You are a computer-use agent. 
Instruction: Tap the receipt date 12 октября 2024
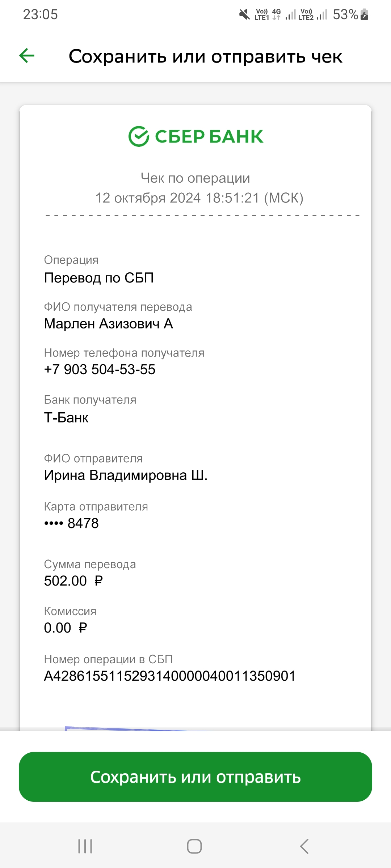[x=148, y=198]
